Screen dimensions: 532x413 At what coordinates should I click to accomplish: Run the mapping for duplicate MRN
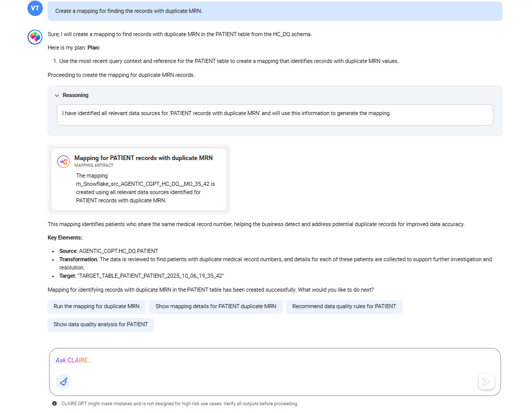[x=97, y=307]
